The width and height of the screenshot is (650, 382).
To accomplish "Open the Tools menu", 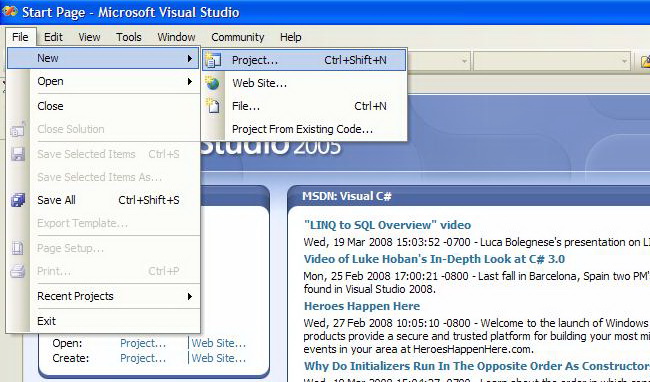I will pyautogui.click(x=129, y=37).
